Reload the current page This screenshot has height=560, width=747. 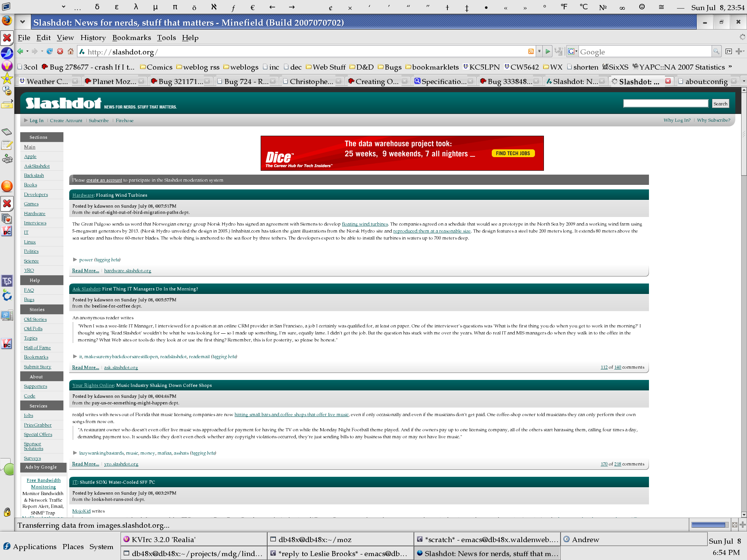tap(49, 51)
